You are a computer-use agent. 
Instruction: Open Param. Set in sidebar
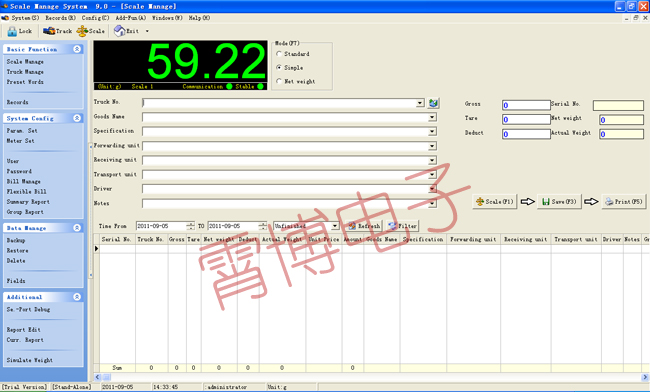coord(22,131)
